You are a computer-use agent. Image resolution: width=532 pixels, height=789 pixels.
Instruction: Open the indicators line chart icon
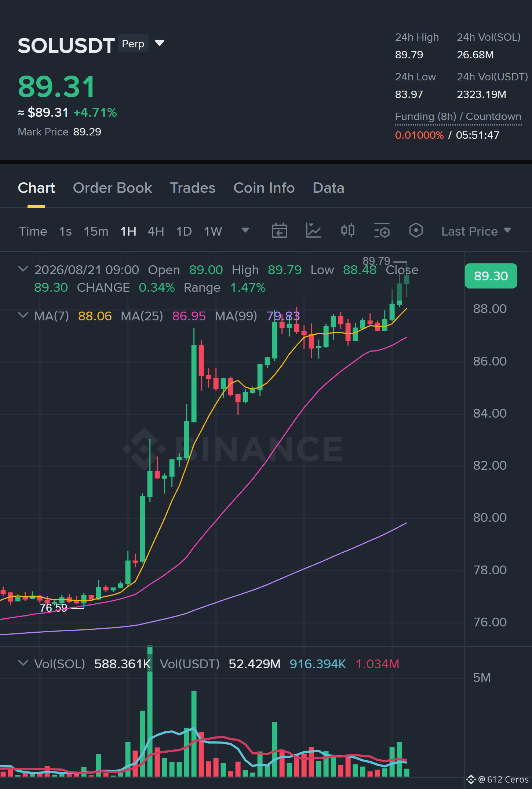click(x=313, y=230)
